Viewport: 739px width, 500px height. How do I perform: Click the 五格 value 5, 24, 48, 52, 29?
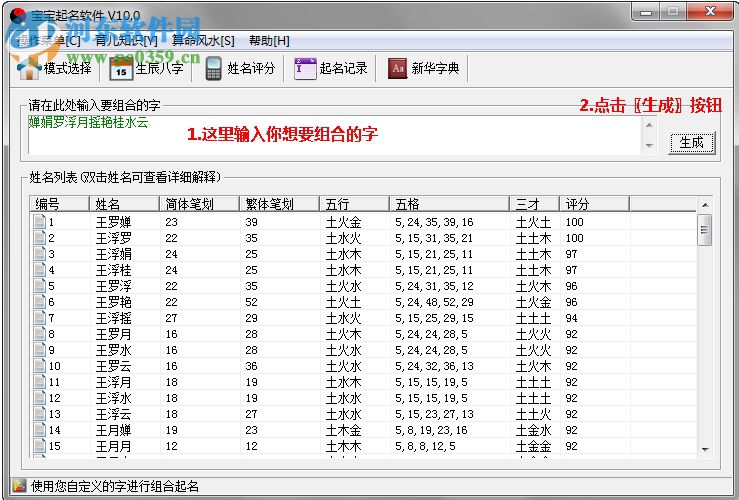434,302
